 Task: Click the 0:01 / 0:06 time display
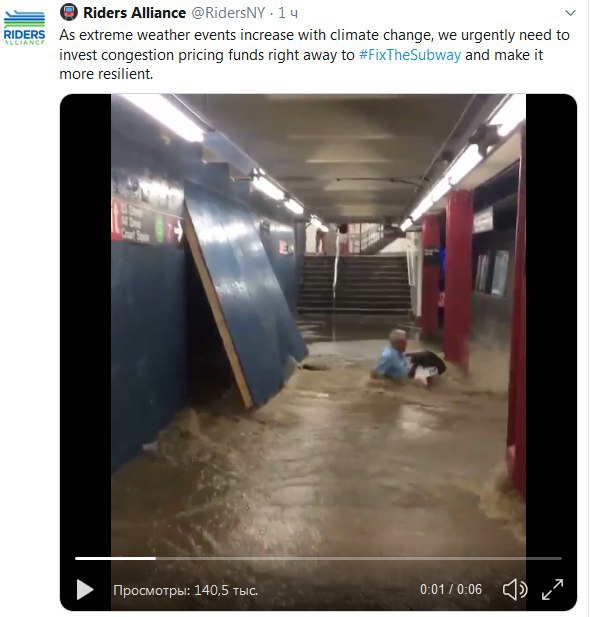[x=451, y=589]
